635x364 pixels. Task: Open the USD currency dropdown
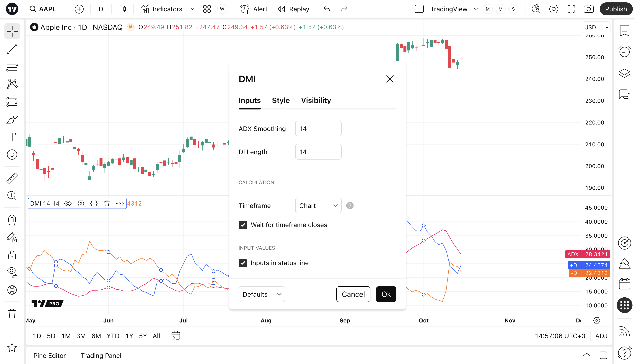(596, 27)
